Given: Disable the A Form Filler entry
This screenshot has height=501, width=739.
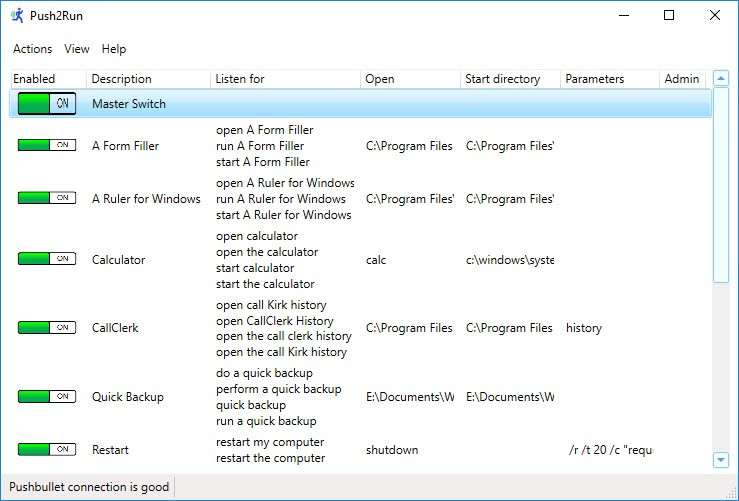Looking at the screenshot, I should [x=47, y=145].
